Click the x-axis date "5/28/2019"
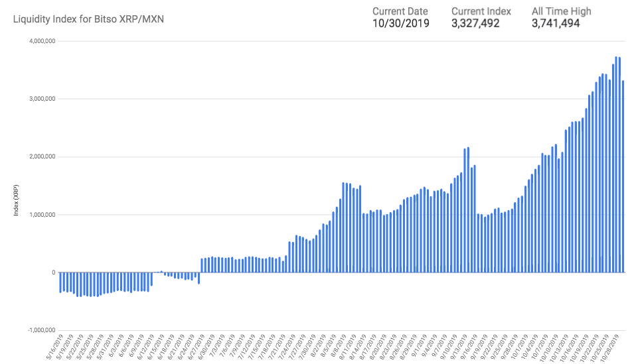 (95, 346)
